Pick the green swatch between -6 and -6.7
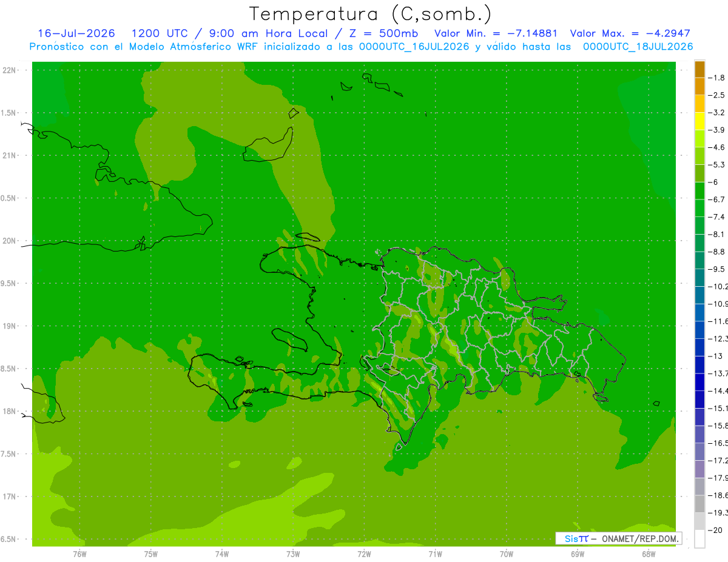Image resolution: width=728 pixels, height=562 pixels. point(699,191)
